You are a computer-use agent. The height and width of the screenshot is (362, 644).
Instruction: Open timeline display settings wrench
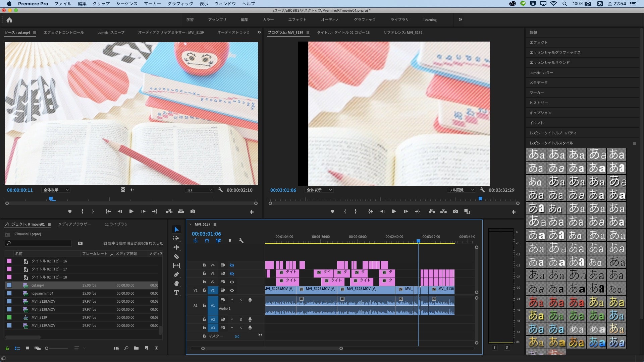pyautogui.click(x=241, y=241)
